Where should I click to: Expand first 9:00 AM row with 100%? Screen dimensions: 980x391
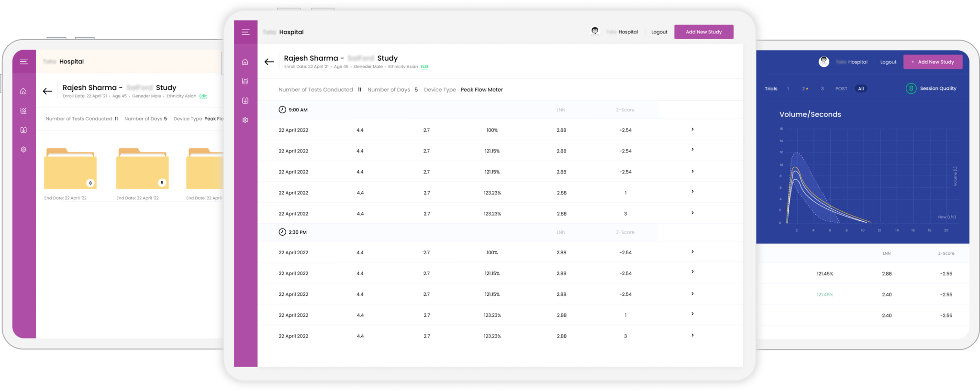692,129
